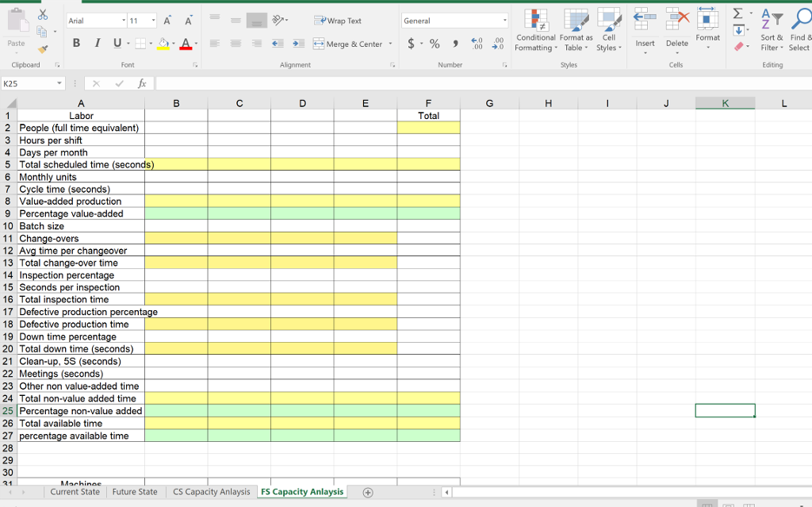This screenshot has width=812, height=507.
Task: Click the Fill down arrow icon
Action: pos(739,30)
